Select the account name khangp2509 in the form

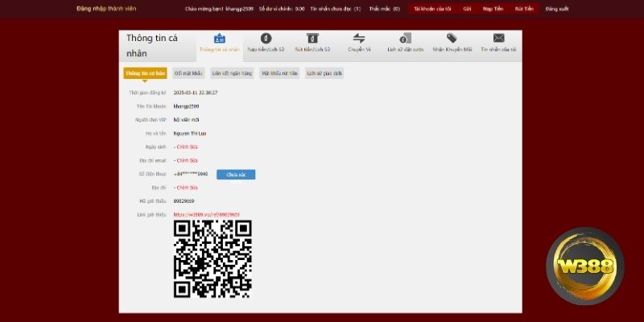(187, 106)
